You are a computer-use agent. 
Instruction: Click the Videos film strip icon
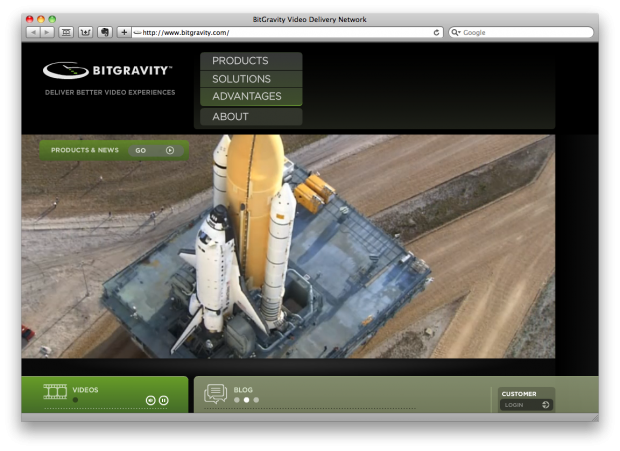(55, 391)
